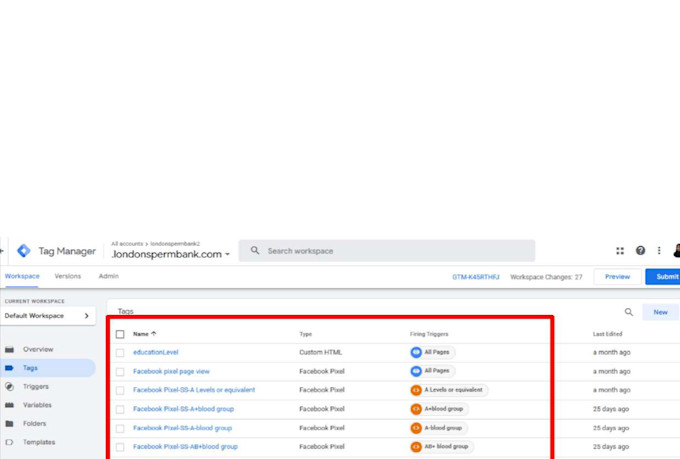Expand the Default Workspace selector
Viewport: 680px width, 459px height.
coord(48,316)
